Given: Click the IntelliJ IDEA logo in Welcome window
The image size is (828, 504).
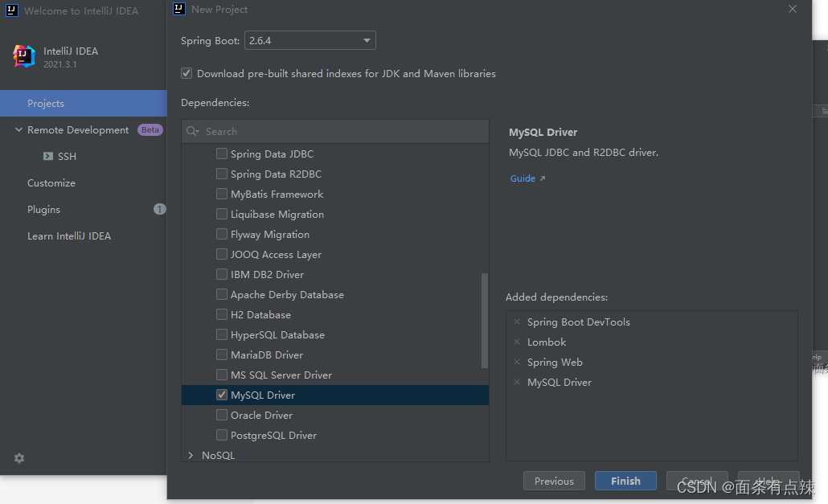Looking at the screenshot, I should point(24,56).
